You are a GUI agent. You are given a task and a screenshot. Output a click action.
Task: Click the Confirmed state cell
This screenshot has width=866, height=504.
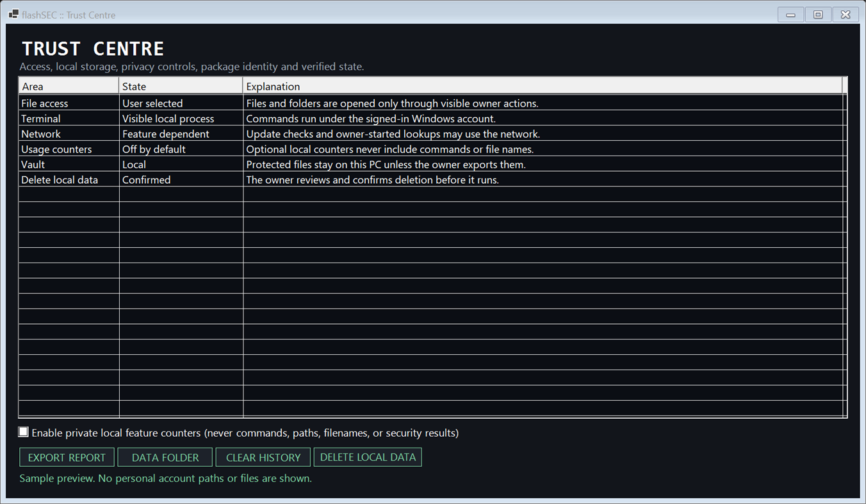(x=181, y=180)
